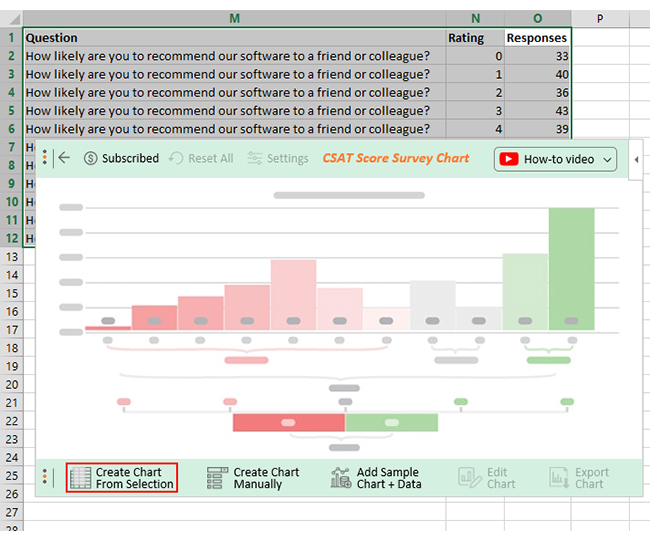
Task: Select column M header
Action: (x=235, y=18)
